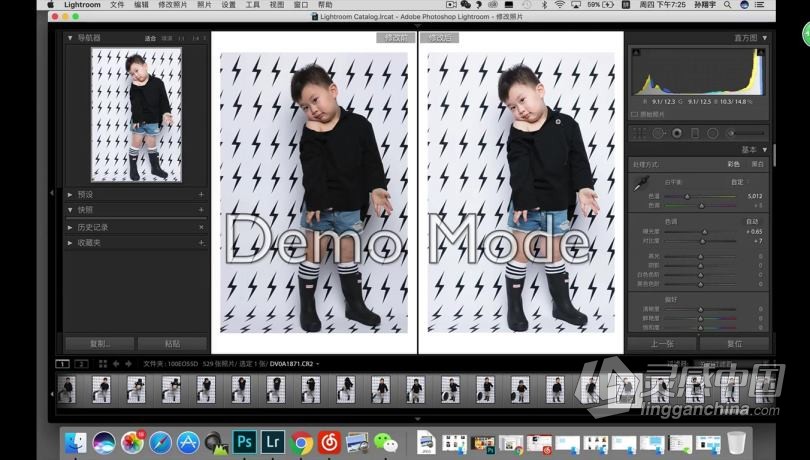Click the 粘贴 button
Viewport: 810px width, 460px height.
173,344
